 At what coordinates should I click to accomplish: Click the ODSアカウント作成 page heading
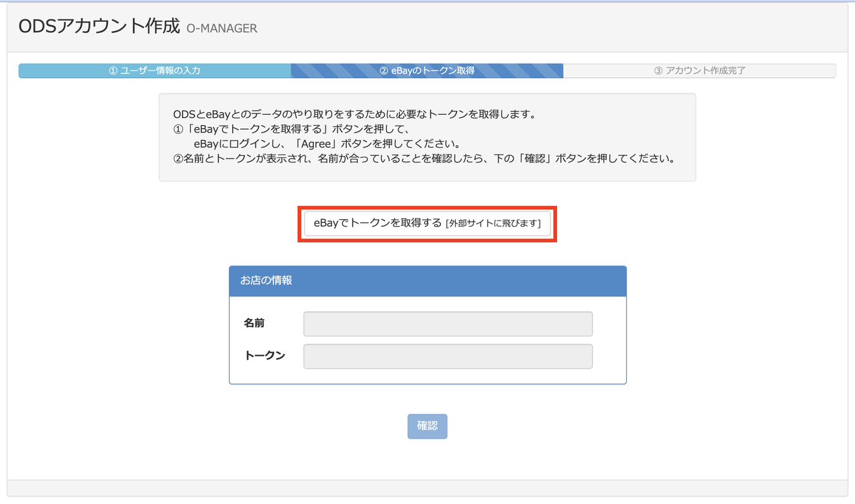[x=99, y=26]
